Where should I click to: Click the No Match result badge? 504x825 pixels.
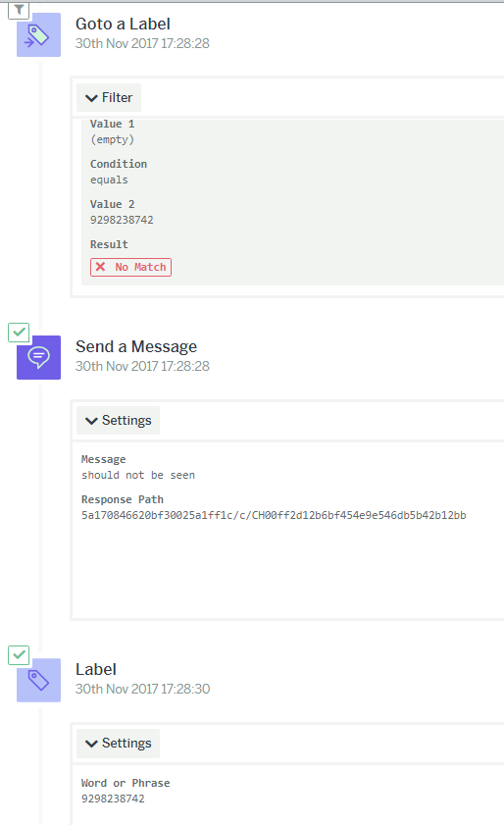click(130, 267)
